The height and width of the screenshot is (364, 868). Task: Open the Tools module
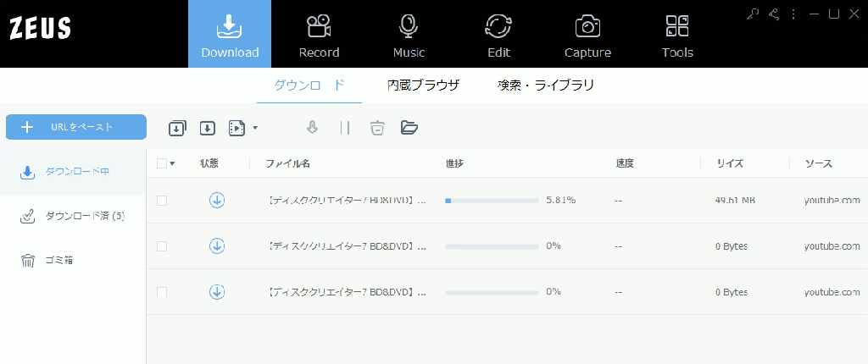pos(677,36)
